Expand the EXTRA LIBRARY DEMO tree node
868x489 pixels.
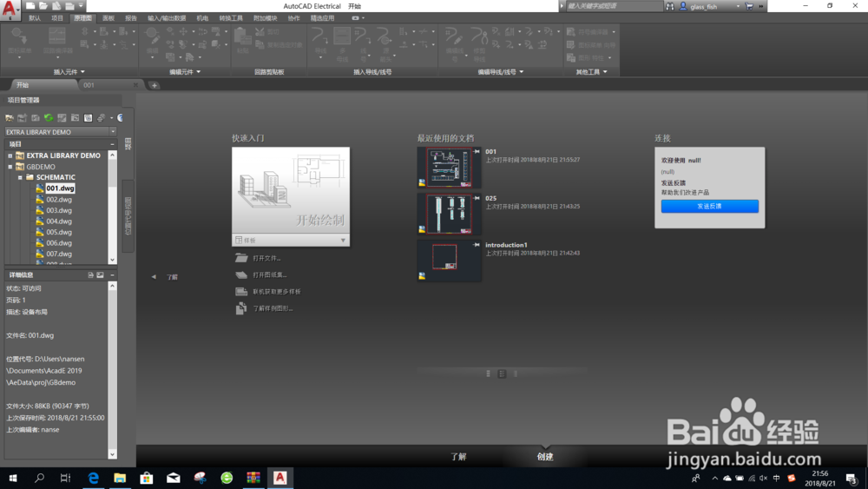pos(10,155)
